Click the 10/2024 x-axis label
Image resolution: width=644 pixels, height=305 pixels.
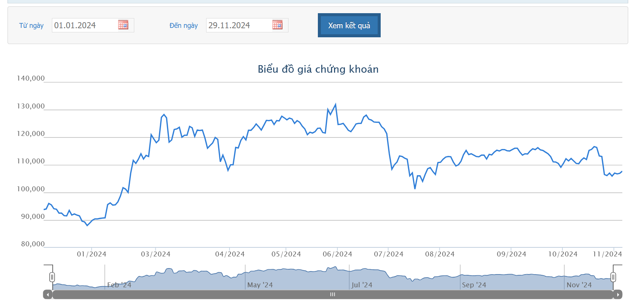tap(563, 254)
